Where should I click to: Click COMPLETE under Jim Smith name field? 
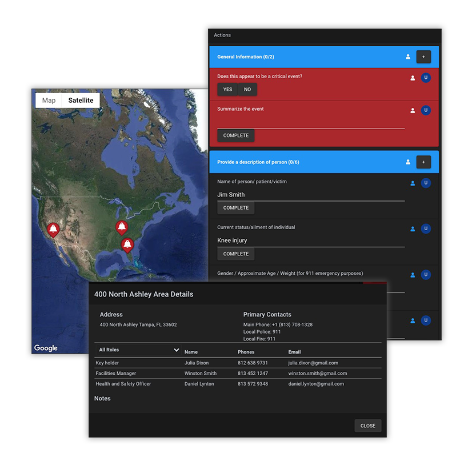pos(236,208)
